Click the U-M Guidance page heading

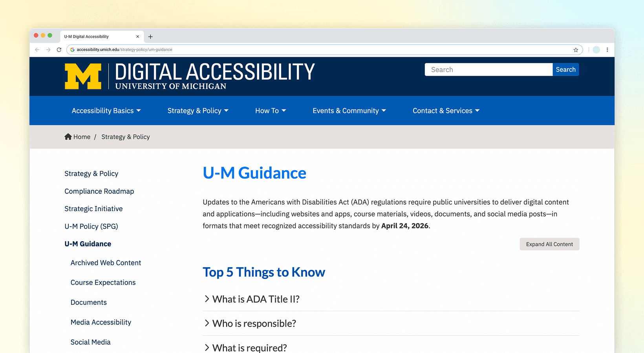tap(254, 173)
